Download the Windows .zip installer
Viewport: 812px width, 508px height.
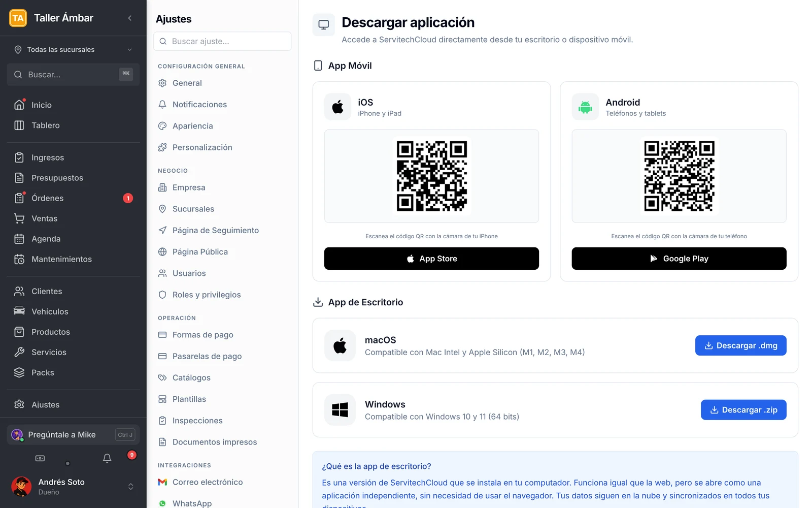pyautogui.click(x=743, y=410)
